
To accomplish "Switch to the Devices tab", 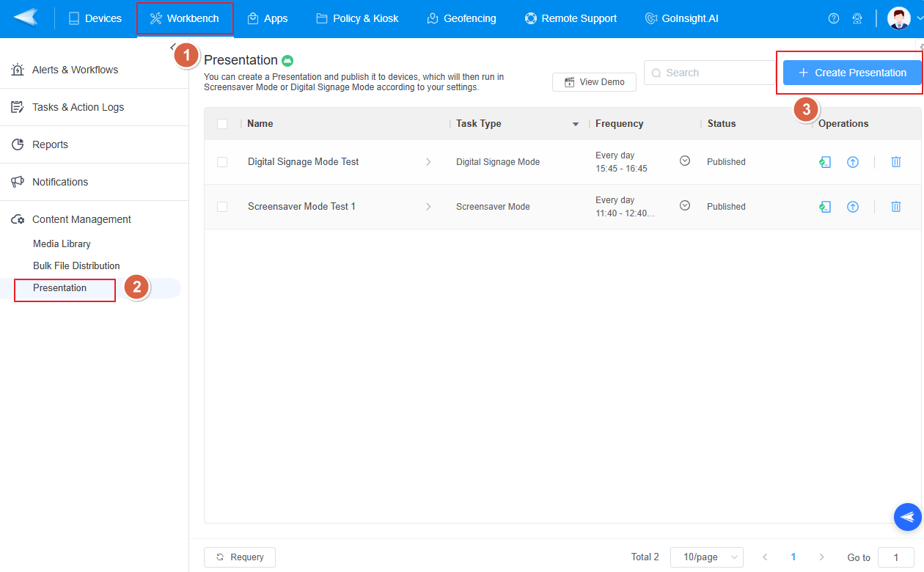I will click(x=95, y=18).
